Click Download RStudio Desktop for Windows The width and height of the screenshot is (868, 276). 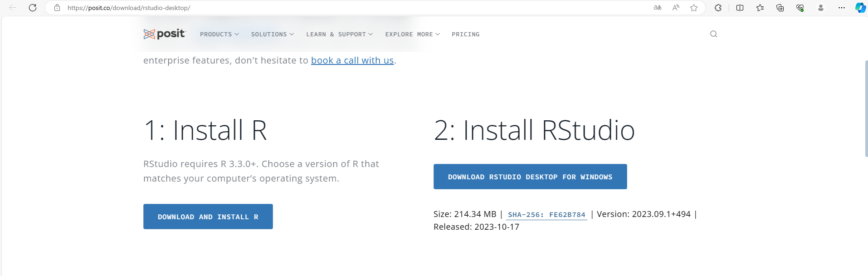click(530, 177)
